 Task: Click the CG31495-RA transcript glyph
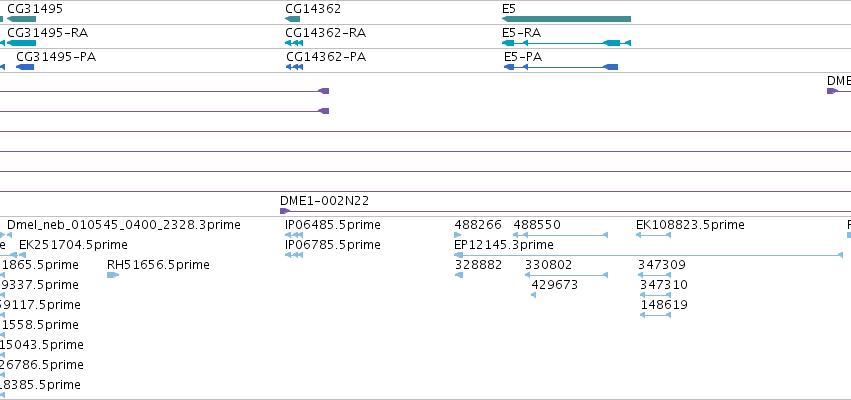point(21,43)
